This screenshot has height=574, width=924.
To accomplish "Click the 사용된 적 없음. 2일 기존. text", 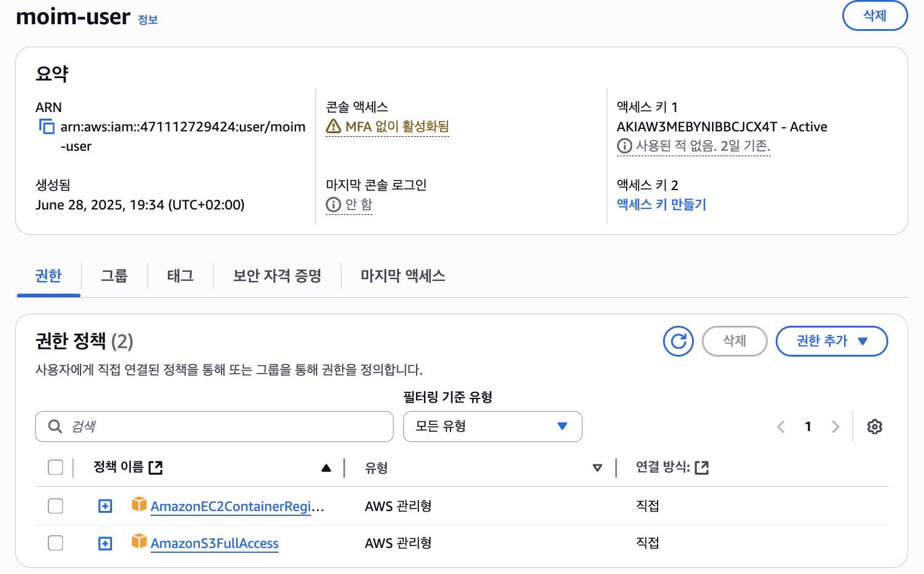I will (703, 146).
